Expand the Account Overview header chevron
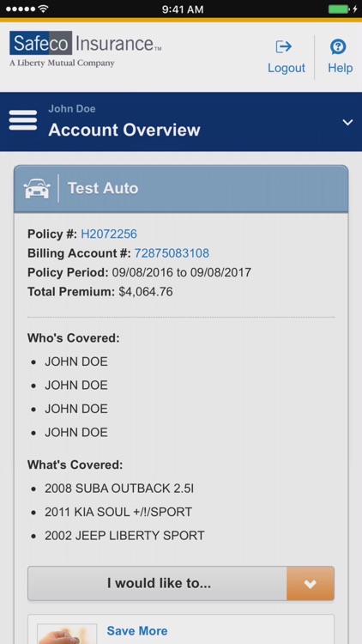The height and width of the screenshot is (644, 362). pyautogui.click(x=347, y=123)
